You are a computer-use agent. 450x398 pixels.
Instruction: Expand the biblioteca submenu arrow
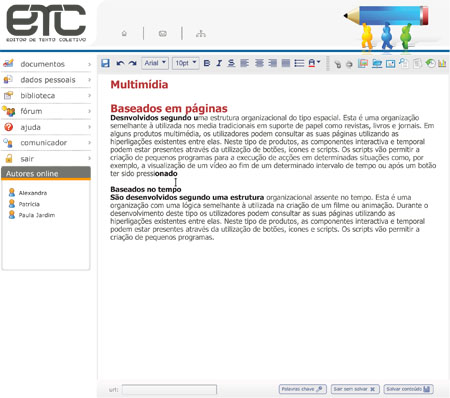[x=89, y=95]
